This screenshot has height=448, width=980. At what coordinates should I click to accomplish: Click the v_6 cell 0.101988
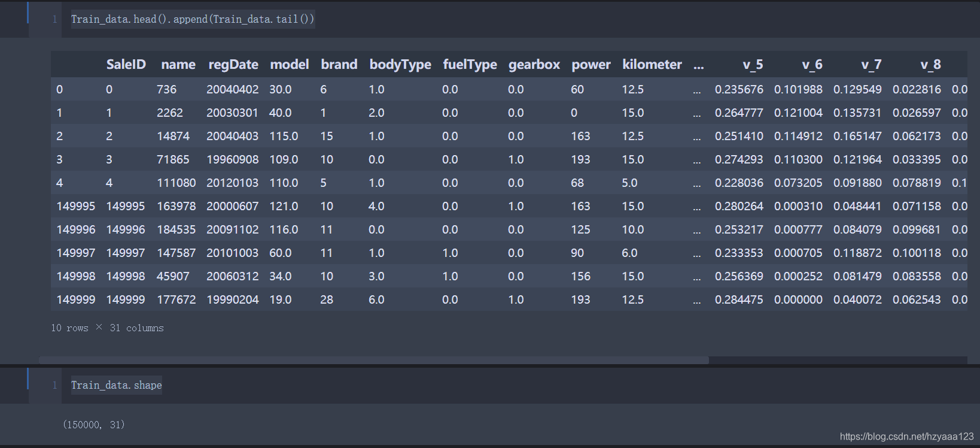798,89
